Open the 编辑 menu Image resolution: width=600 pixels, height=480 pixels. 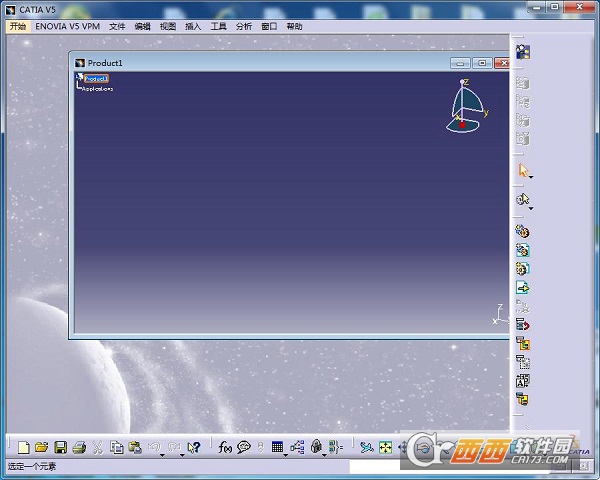coord(142,26)
